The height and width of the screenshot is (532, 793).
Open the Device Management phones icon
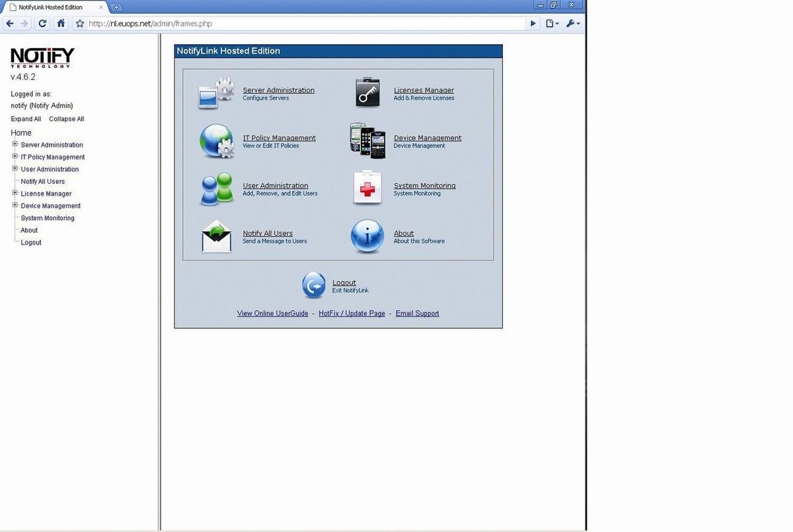(367, 141)
